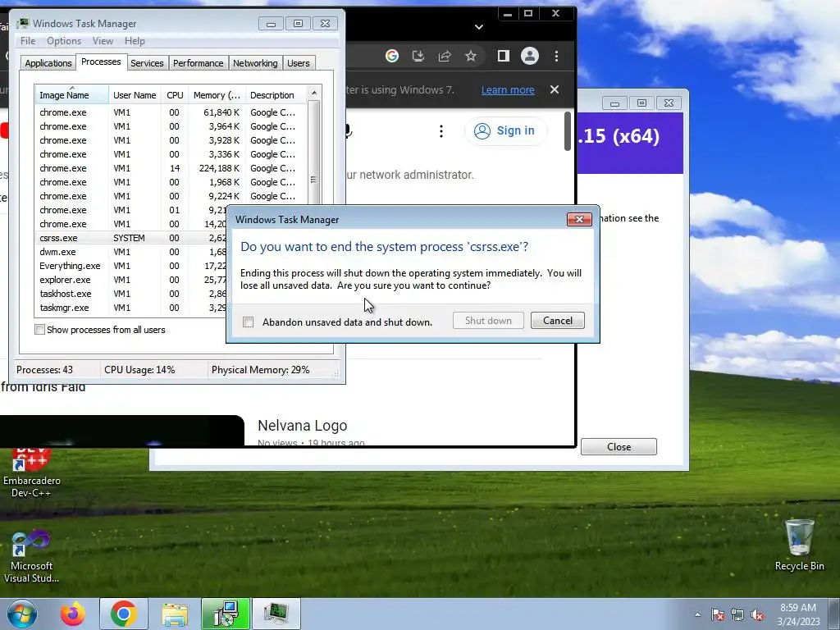
Task: Click the Shut down button
Action: pos(488,321)
